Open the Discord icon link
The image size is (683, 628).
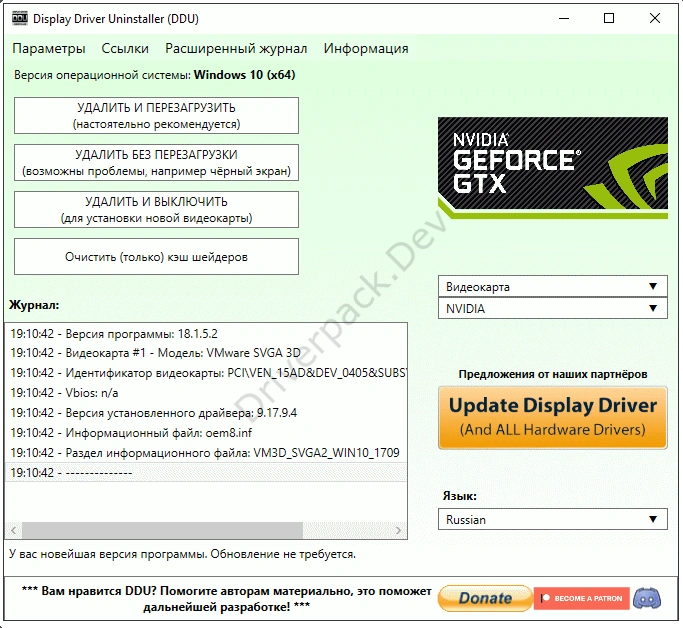click(x=647, y=598)
